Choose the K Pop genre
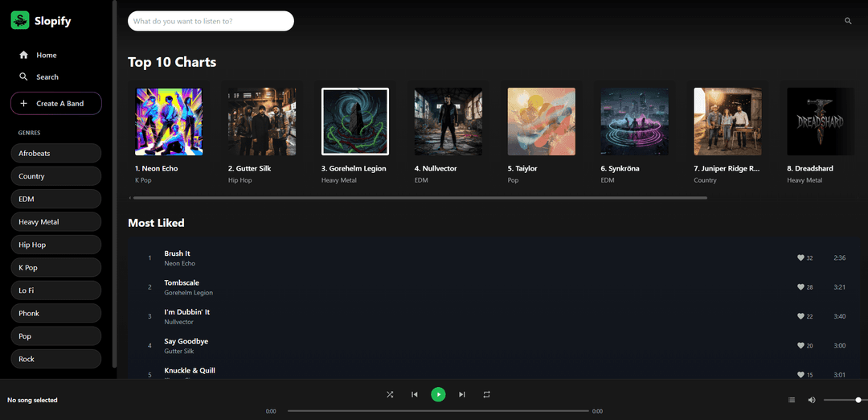Screen dimensions: 868x420 (x=55, y=267)
